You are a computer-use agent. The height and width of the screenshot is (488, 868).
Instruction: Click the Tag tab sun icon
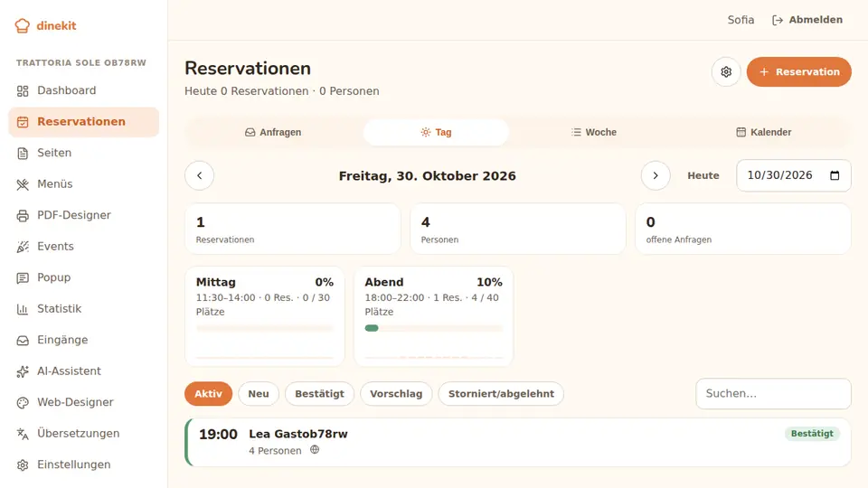(425, 132)
